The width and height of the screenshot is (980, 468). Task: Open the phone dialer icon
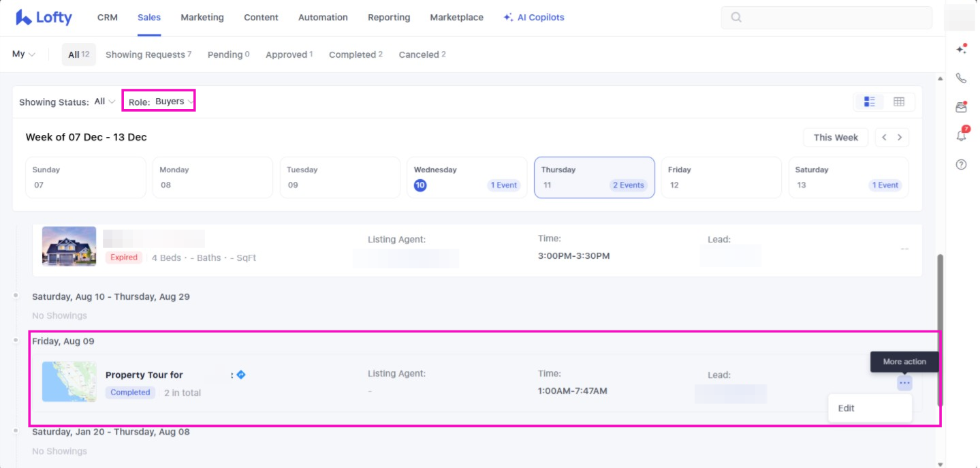pyautogui.click(x=961, y=78)
